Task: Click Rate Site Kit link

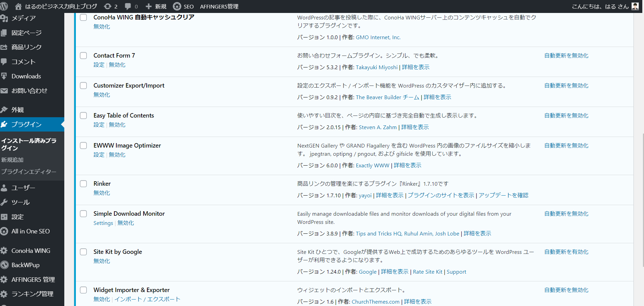Action: tap(428, 272)
